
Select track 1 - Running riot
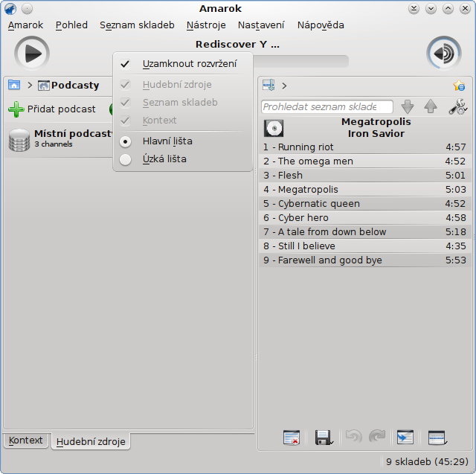click(x=364, y=147)
